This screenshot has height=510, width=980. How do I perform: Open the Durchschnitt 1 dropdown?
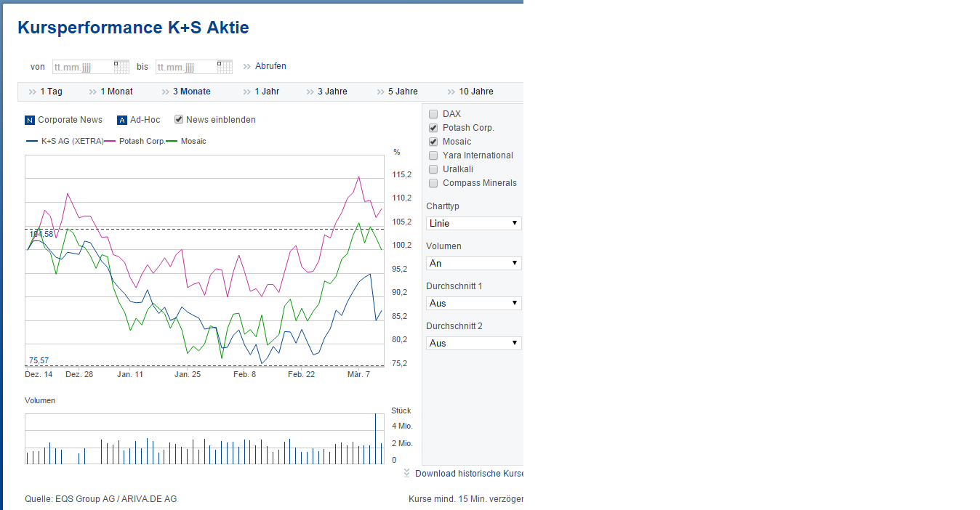point(474,303)
